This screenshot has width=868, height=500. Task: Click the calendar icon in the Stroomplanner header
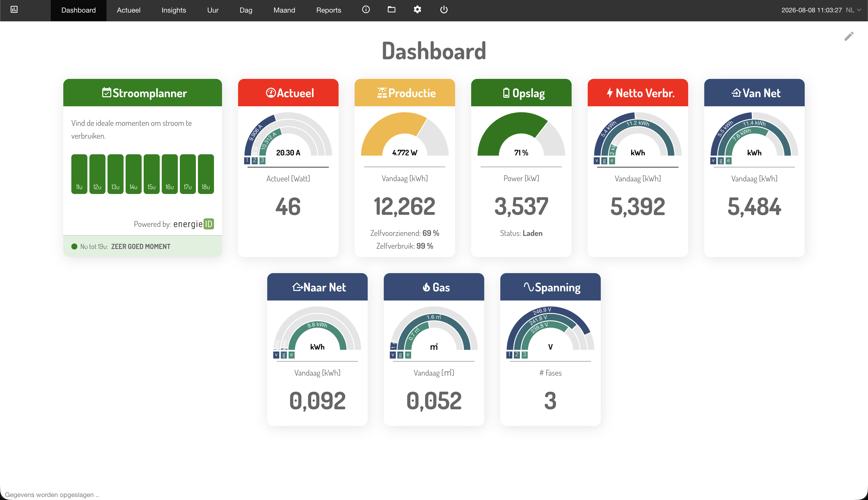[x=107, y=92]
